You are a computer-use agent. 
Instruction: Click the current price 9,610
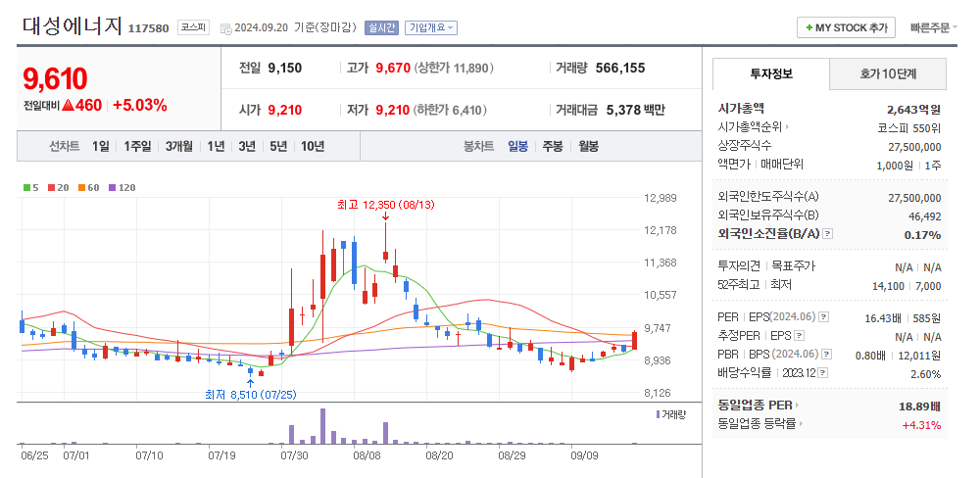(x=55, y=79)
